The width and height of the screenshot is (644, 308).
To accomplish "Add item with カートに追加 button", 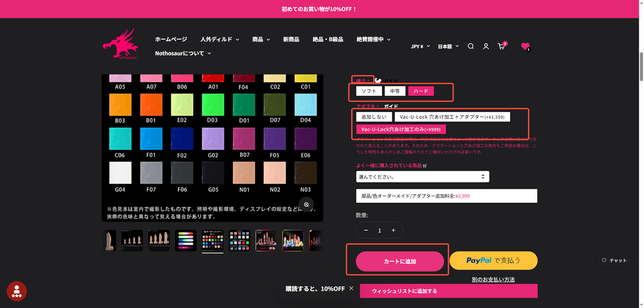I will 400,261.
